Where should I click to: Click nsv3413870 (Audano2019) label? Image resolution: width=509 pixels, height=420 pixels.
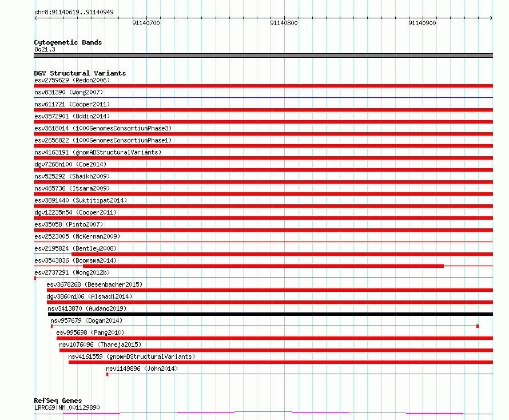click(87, 308)
